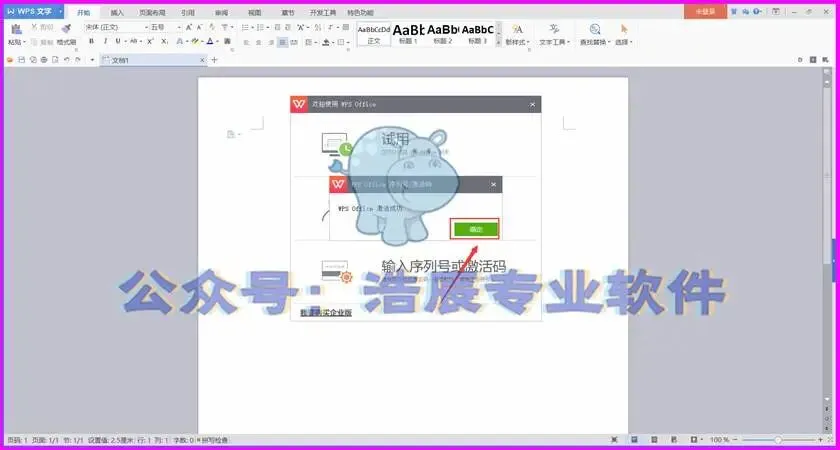Screen dimensions: 840x450
Task: Open the Select dropdown arrow
Action: 631,42
